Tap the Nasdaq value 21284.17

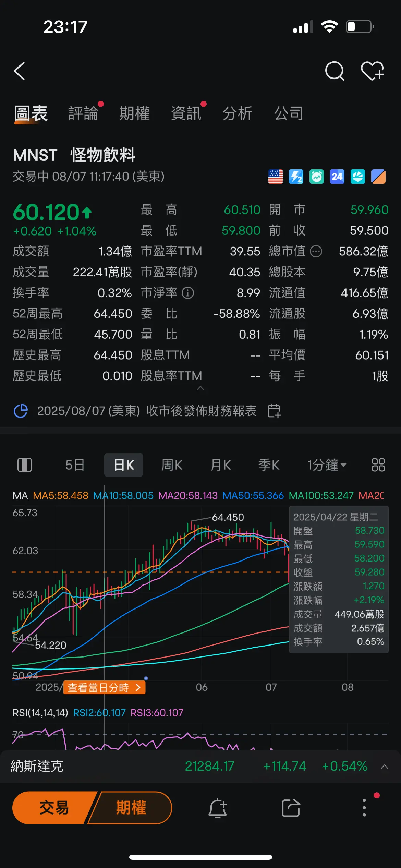coord(209,767)
